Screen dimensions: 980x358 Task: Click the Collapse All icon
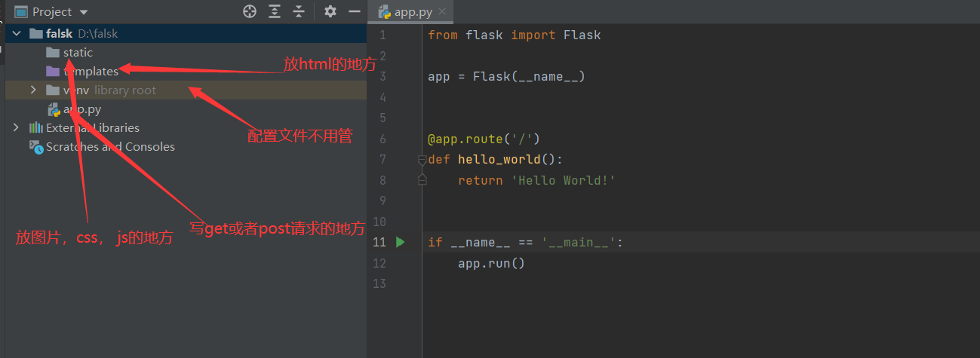(299, 11)
